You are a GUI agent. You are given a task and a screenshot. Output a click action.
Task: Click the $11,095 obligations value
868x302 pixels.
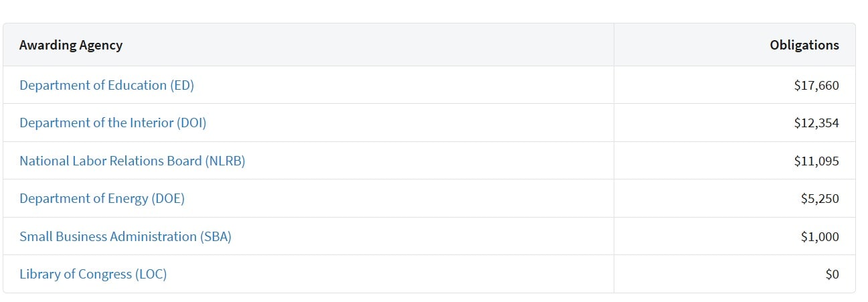pos(816,161)
